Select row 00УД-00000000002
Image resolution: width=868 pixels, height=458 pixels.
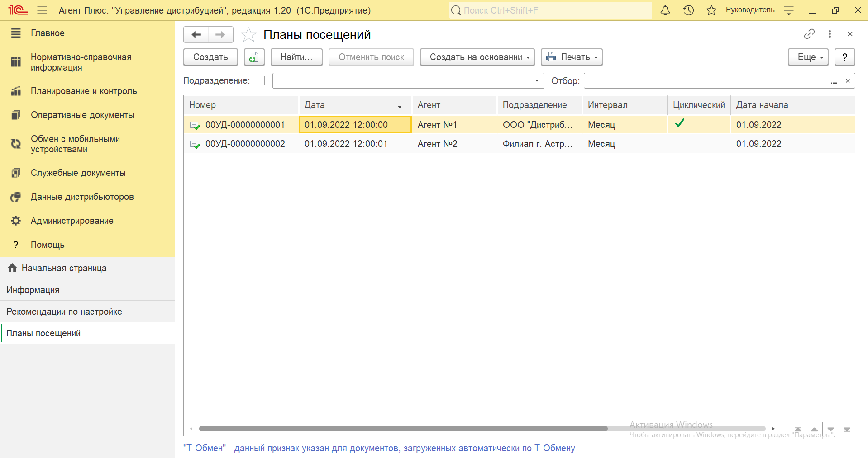(x=519, y=144)
